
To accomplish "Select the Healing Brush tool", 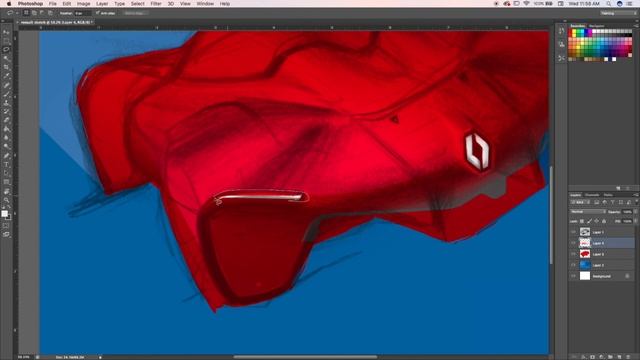I will 6,85.
